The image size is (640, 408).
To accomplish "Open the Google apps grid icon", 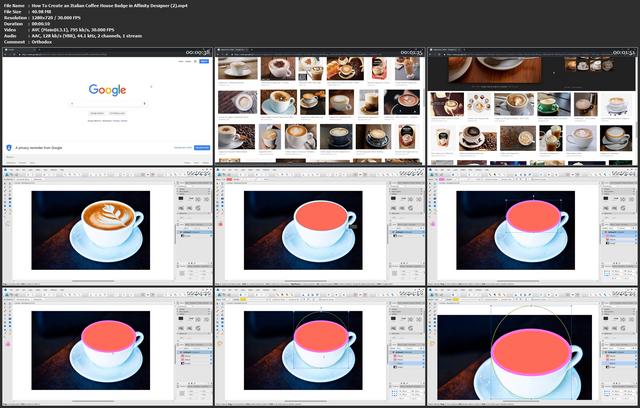I will click(x=195, y=61).
